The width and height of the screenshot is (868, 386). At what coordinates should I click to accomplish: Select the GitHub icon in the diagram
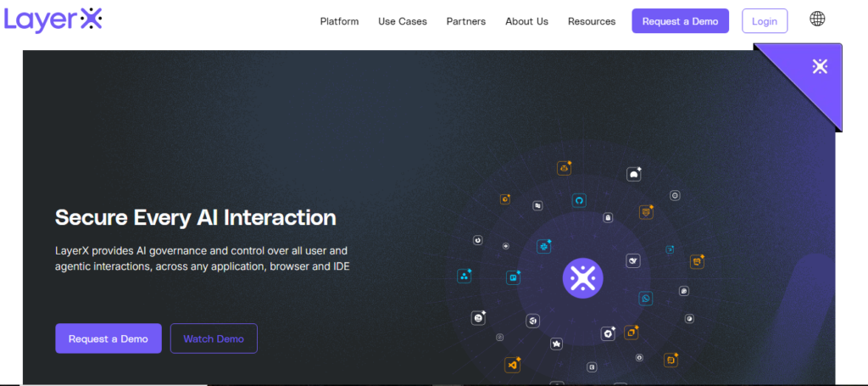pos(579,200)
